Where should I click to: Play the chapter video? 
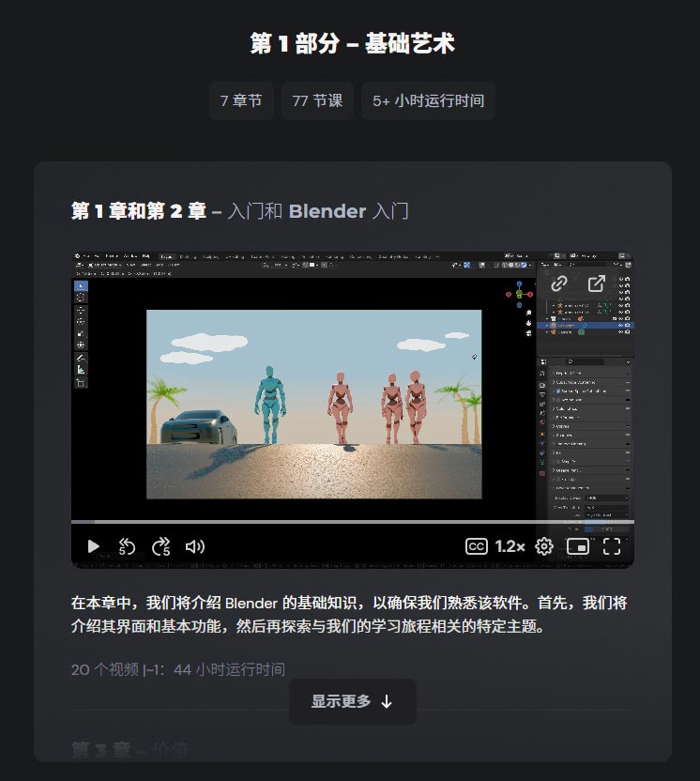[93, 546]
